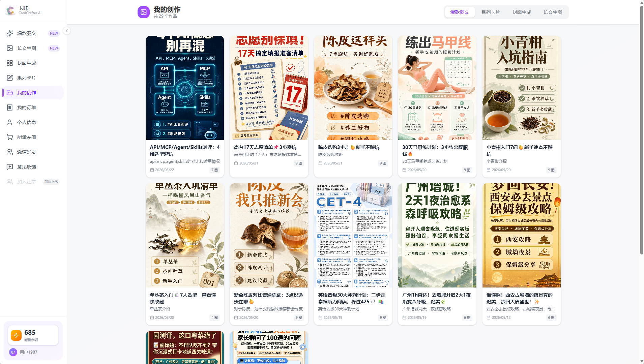Switch to the 系列卡片 tab

pyautogui.click(x=491, y=12)
